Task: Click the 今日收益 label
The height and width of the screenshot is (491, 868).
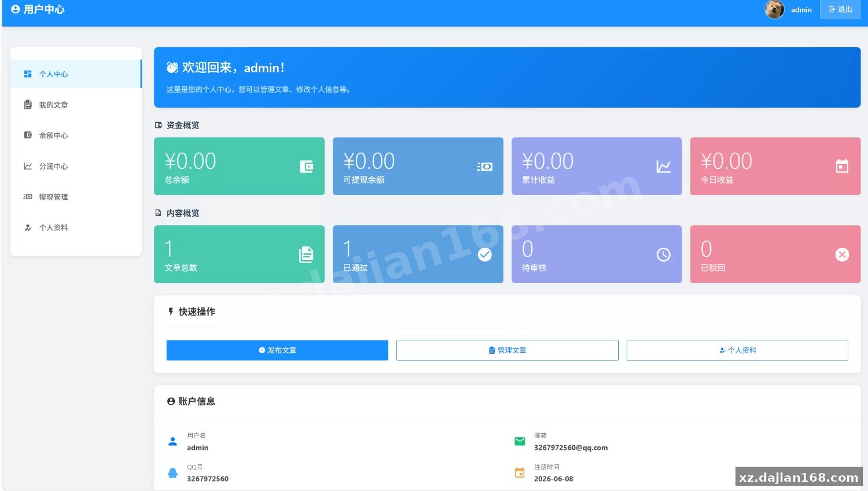Action: tap(717, 180)
